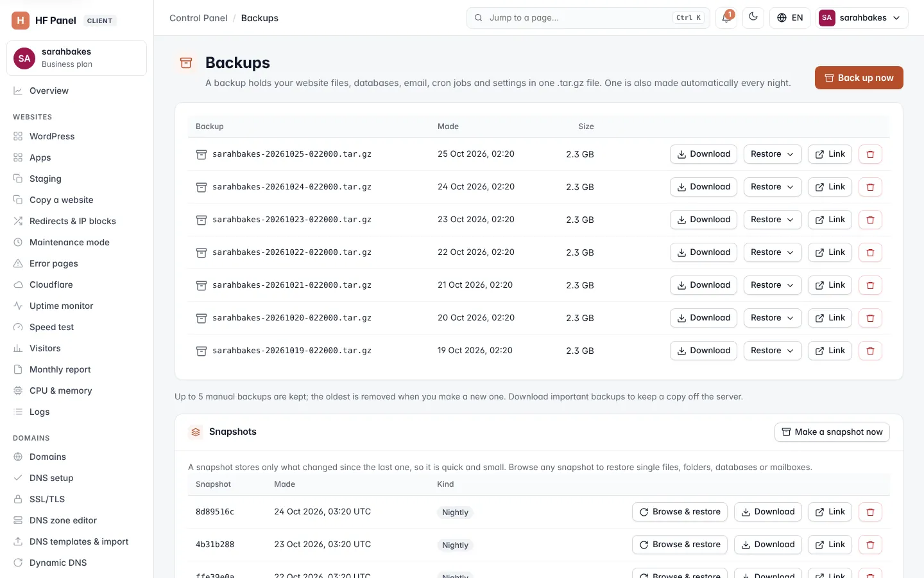Open Restore menu for 20 Oct backup

[773, 318]
